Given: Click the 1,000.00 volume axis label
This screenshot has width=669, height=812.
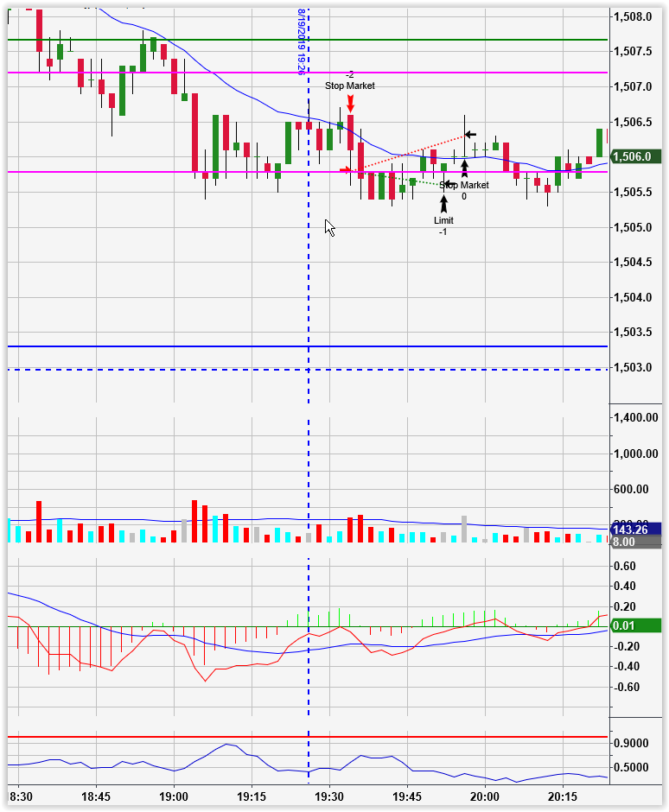Looking at the screenshot, I should click(x=636, y=454).
